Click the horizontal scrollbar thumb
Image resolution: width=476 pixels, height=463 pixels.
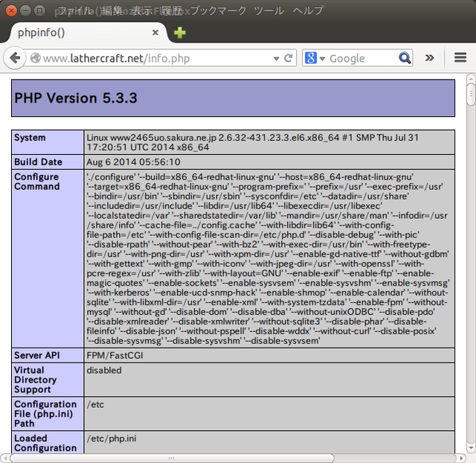click(172, 458)
